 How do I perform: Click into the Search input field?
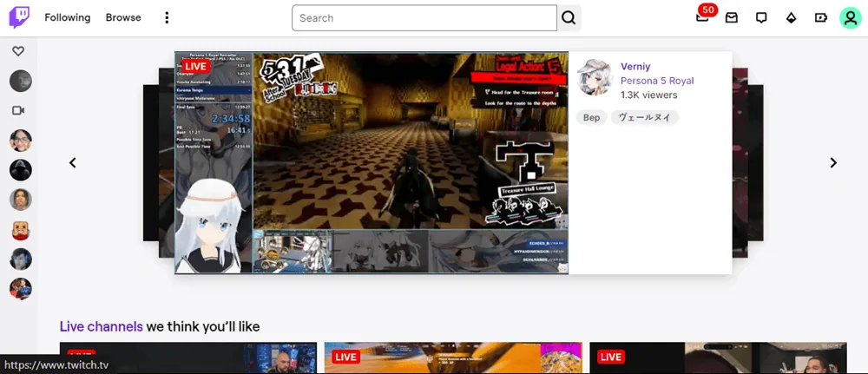424,17
